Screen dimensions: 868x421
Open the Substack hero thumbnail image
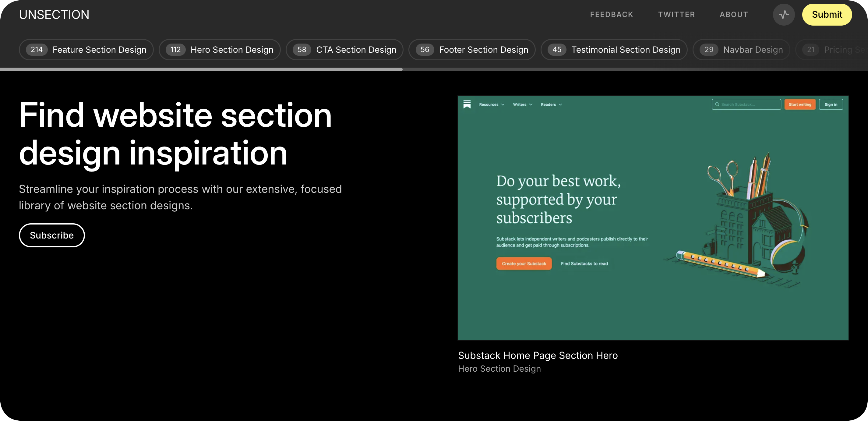pyautogui.click(x=653, y=218)
